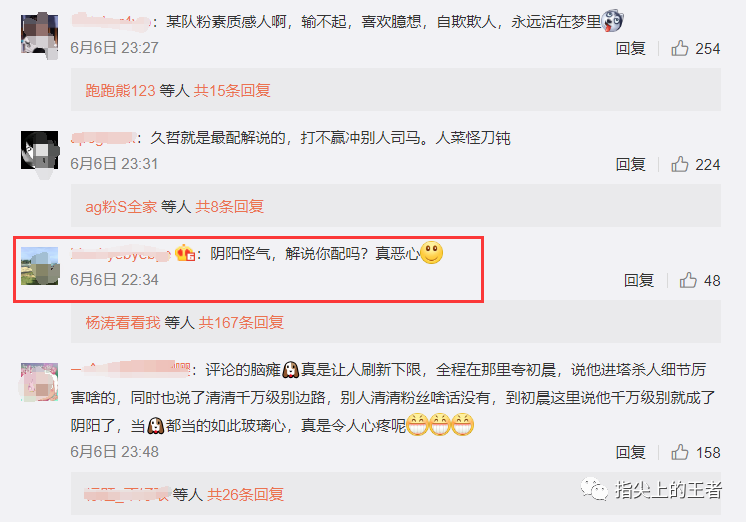The width and height of the screenshot is (746, 522).
Task: Open avatar of 22:34 commenter
Action: 39,266
